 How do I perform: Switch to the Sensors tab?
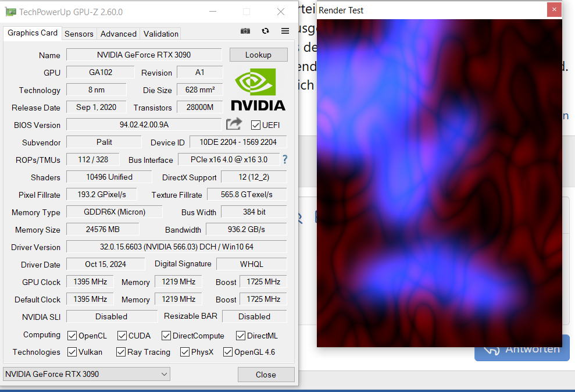point(79,34)
